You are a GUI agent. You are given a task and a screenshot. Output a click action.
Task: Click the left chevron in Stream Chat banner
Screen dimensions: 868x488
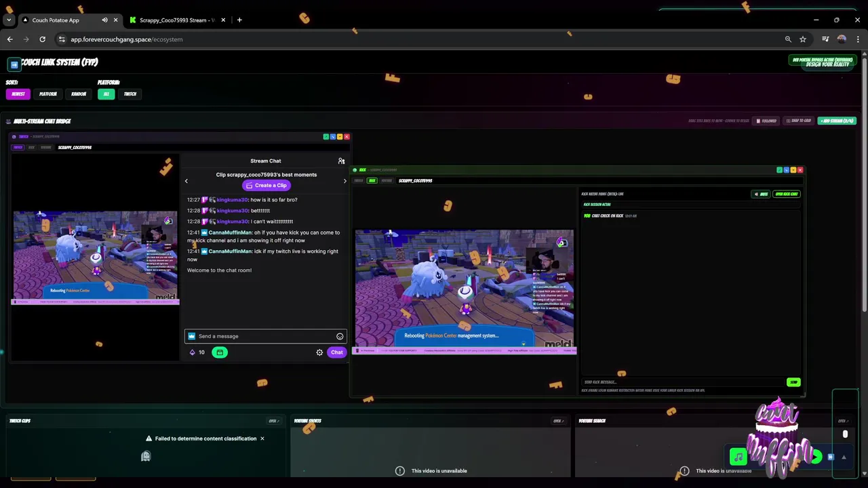[x=186, y=181]
